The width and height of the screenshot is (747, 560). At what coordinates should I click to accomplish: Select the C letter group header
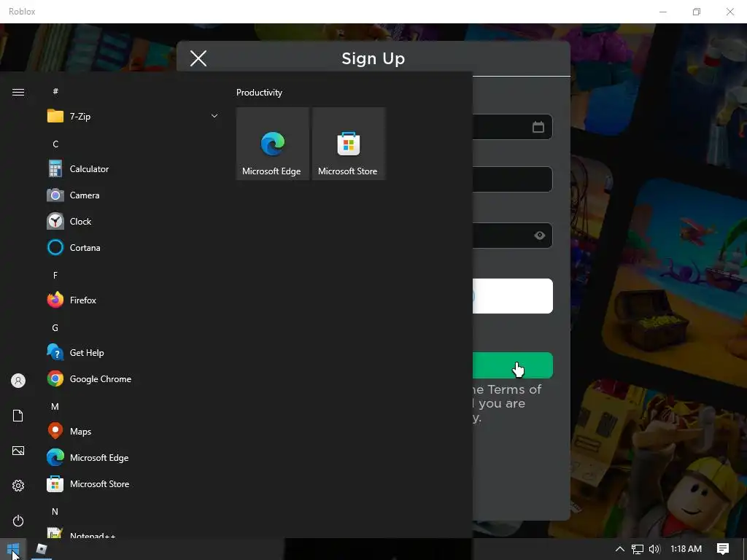[55, 144]
